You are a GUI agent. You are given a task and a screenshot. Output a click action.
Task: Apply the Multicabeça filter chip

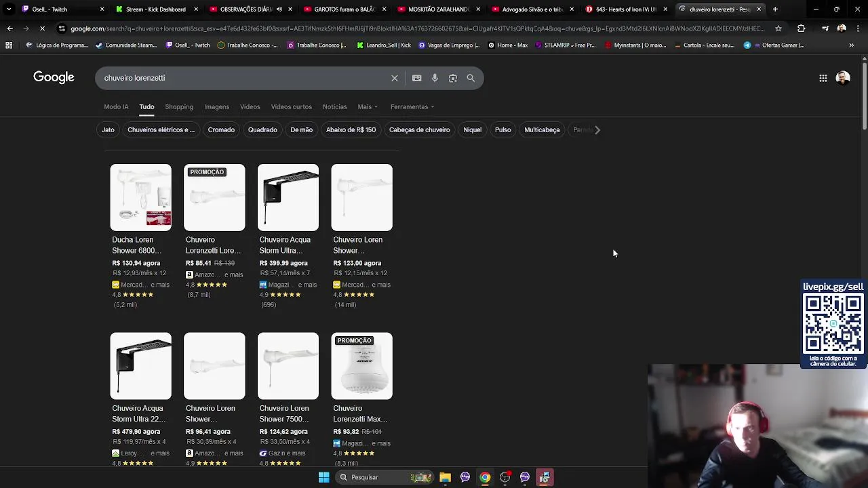click(x=542, y=129)
